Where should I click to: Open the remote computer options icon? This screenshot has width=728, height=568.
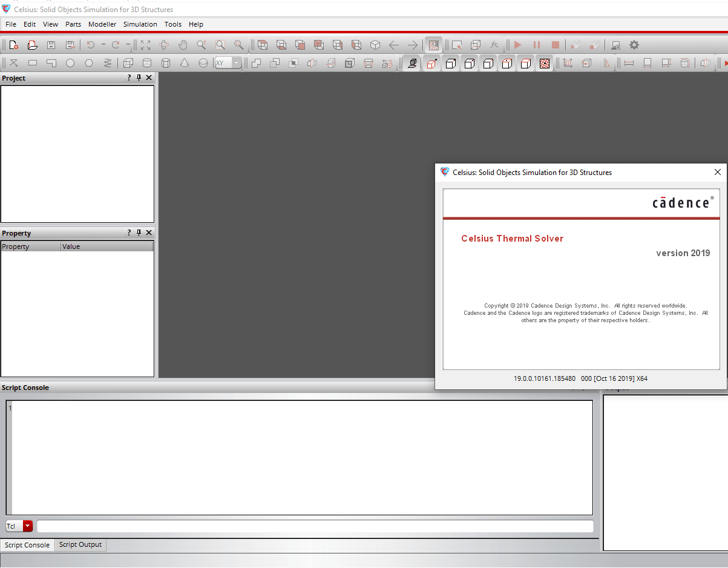point(615,45)
